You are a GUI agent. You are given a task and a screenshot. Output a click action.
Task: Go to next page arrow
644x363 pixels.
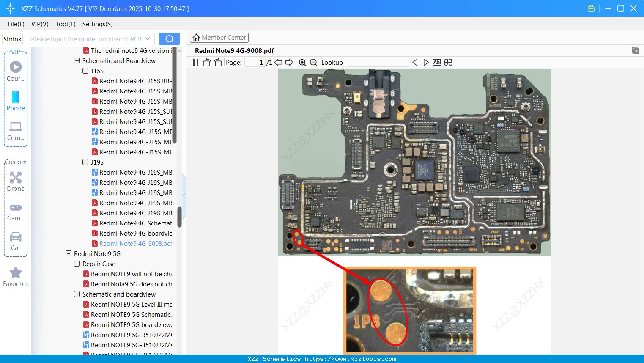[x=289, y=63]
